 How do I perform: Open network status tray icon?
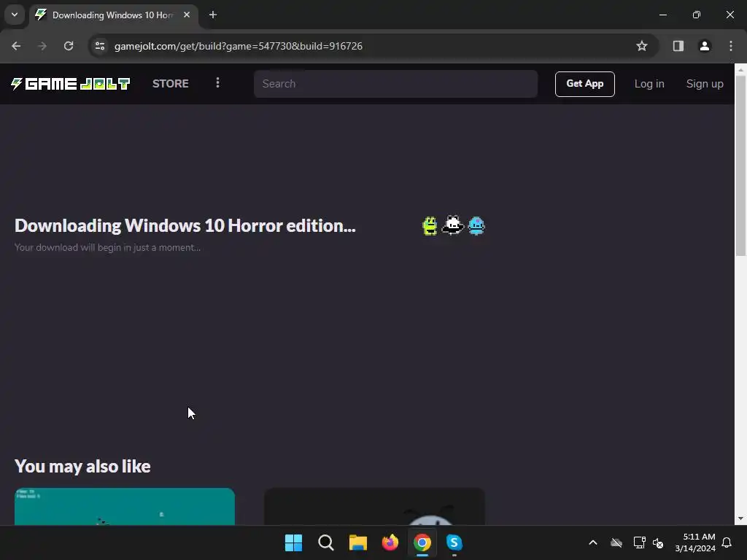point(639,542)
